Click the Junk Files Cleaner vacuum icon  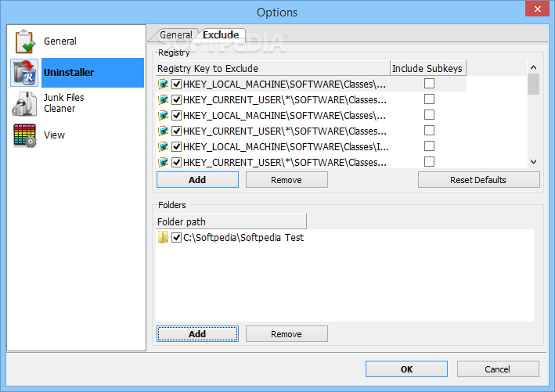click(x=24, y=103)
